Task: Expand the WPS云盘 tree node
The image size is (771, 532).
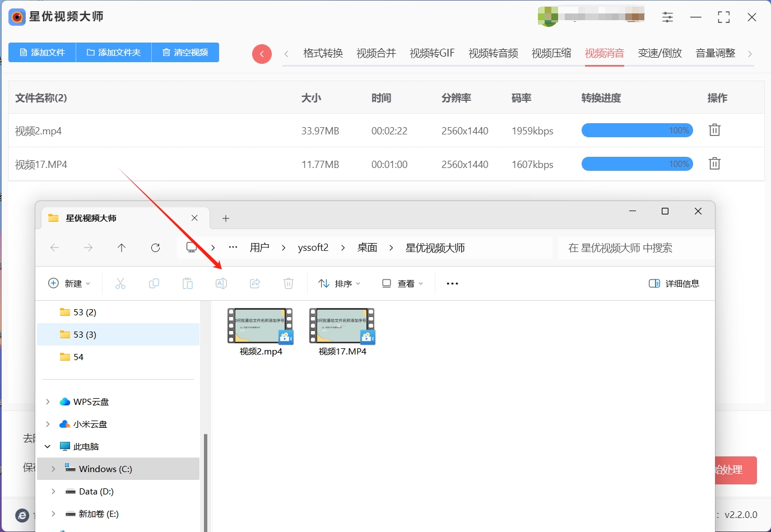Action: (48, 402)
